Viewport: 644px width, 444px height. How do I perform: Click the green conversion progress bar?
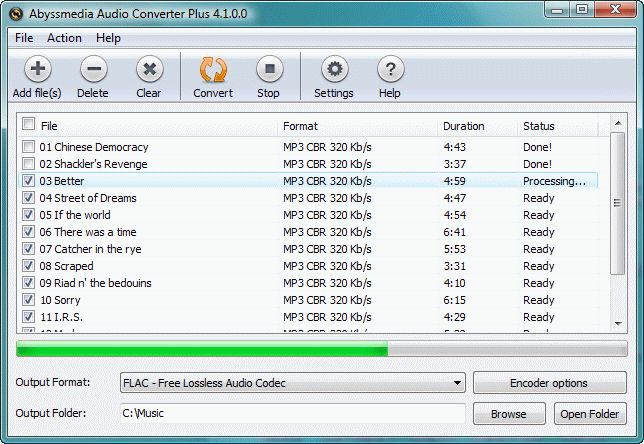point(322,349)
